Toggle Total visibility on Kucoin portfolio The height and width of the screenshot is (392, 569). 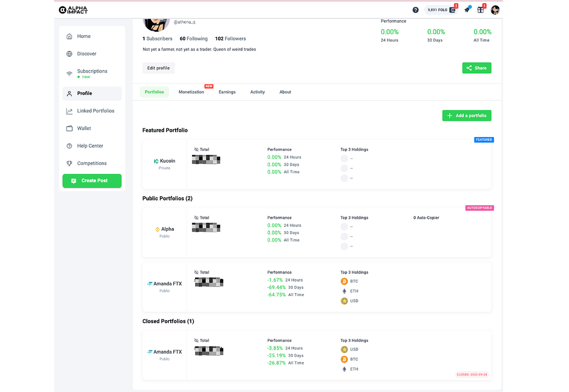196,149
